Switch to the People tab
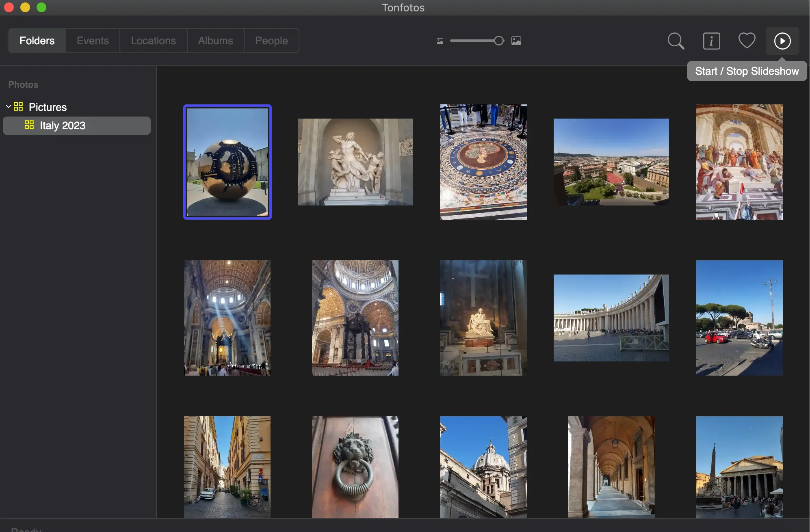Image resolution: width=810 pixels, height=532 pixels. pos(271,40)
